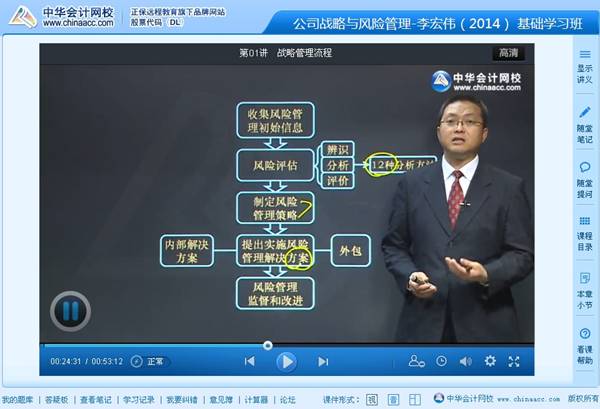Open 学习记录 link
This screenshot has height=409, width=600.
(x=139, y=400)
